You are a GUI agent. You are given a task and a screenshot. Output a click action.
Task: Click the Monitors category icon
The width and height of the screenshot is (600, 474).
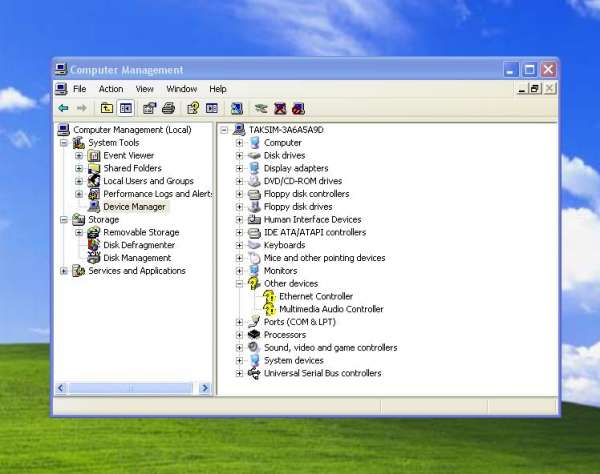pyautogui.click(x=254, y=271)
